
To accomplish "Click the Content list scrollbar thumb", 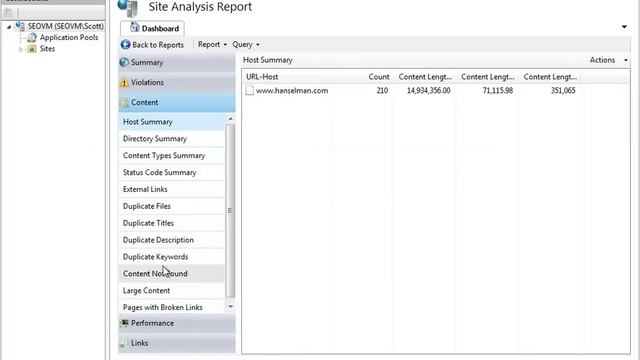I will 230,211.
